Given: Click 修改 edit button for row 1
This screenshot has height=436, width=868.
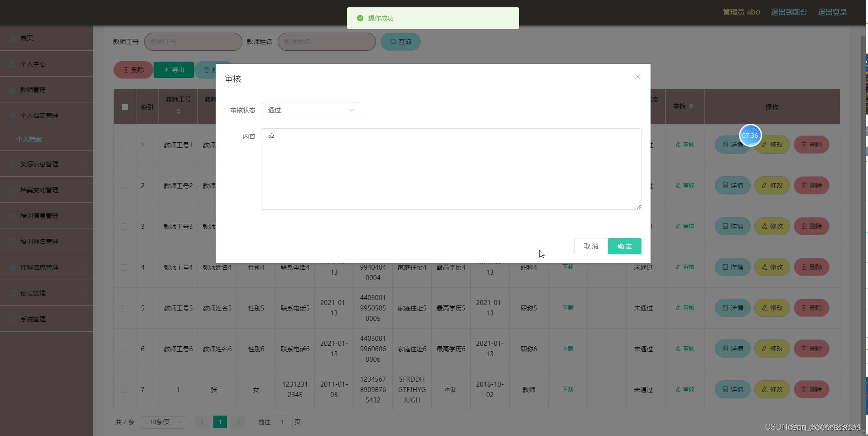Looking at the screenshot, I should pyautogui.click(x=772, y=145).
